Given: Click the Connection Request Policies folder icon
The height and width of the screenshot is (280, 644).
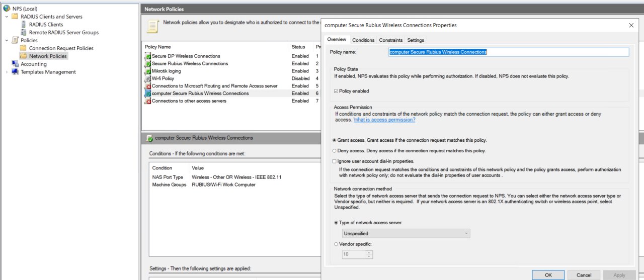Looking at the screenshot, I should 24,48.
